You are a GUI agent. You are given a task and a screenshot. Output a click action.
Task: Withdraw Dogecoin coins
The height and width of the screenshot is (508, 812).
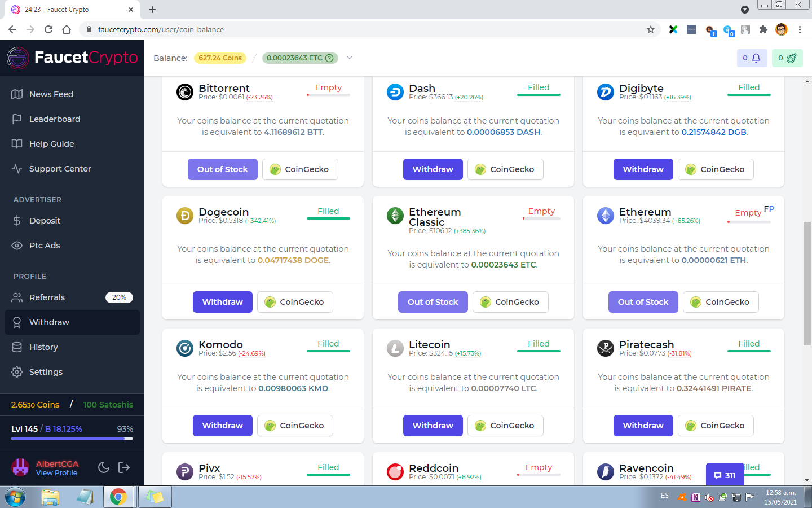pyautogui.click(x=223, y=302)
